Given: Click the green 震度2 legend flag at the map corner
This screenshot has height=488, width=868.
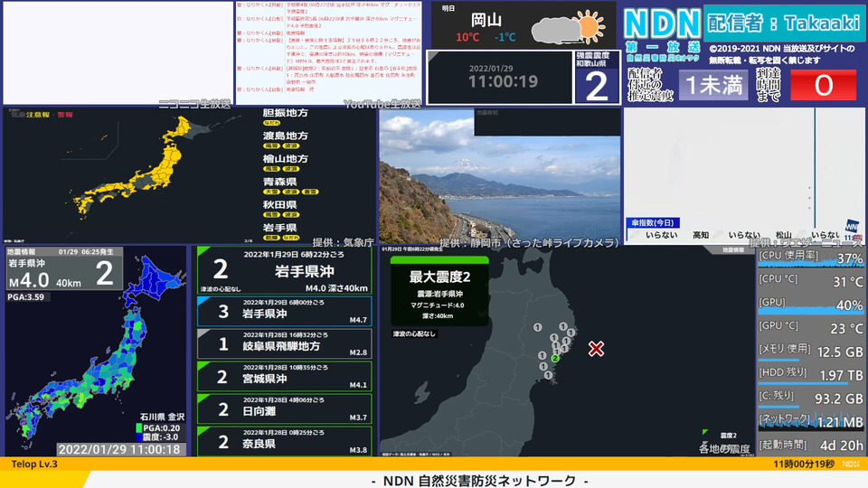Looking at the screenshot, I should coord(704,432).
